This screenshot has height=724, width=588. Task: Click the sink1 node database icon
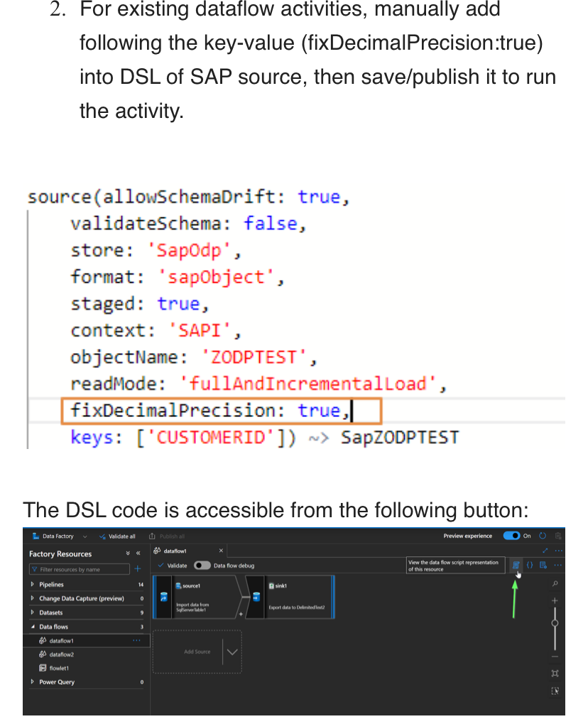coord(256,597)
